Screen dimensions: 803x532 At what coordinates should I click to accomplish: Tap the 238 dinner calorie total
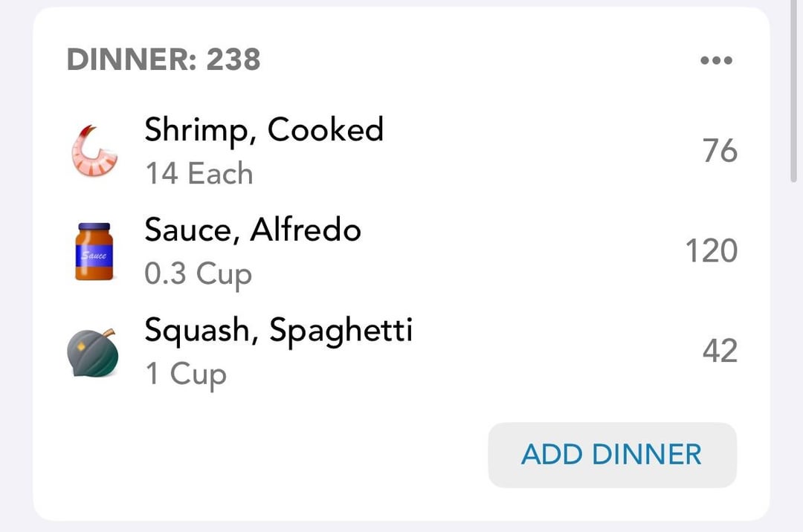[233, 60]
